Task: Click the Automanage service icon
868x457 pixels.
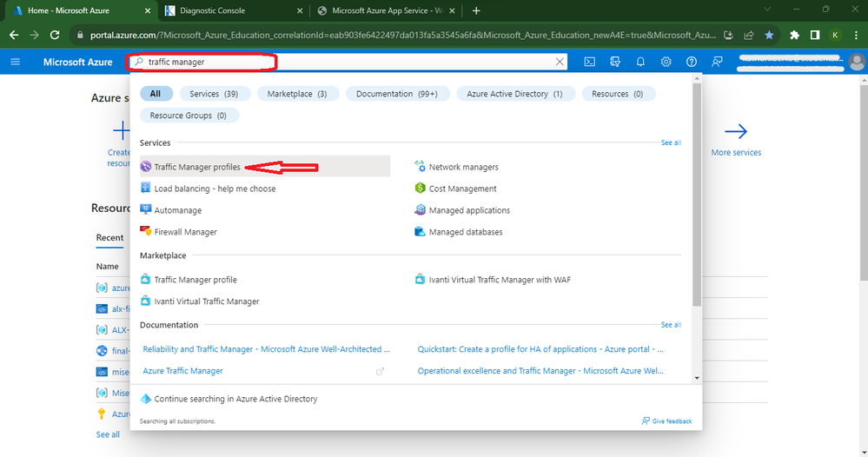Action: pos(146,209)
